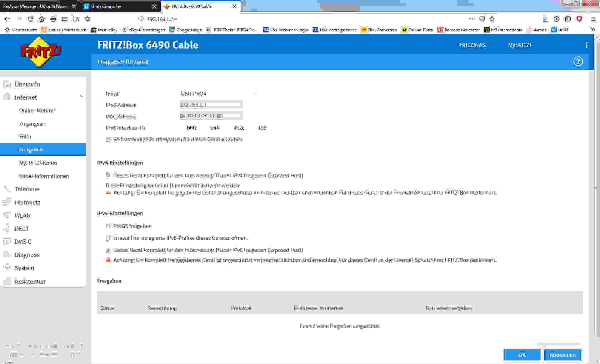Click the Abbrechen button

[562, 355]
